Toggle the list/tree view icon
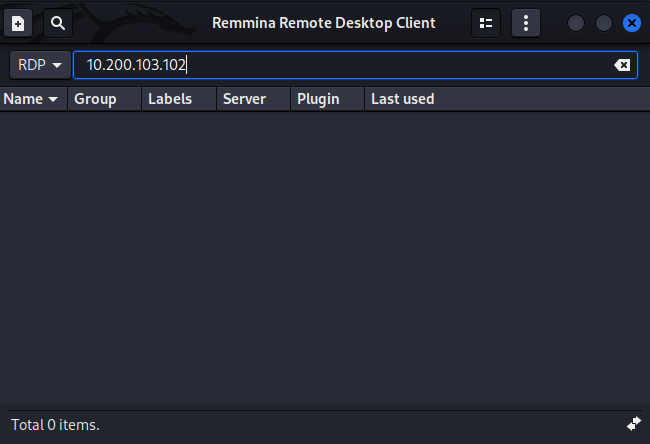This screenshot has width=650, height=444. point(485,23)
